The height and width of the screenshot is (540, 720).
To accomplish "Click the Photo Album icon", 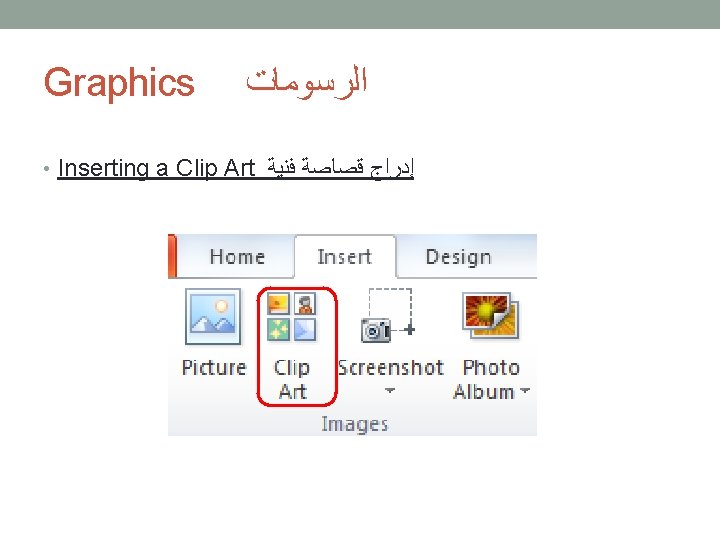I will click(489, 316).
